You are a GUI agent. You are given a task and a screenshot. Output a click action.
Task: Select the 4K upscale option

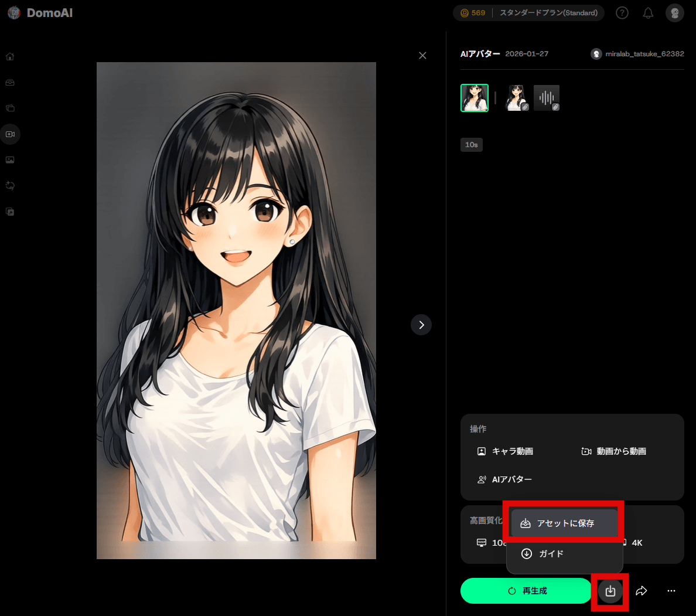click(x=636, y=543)
